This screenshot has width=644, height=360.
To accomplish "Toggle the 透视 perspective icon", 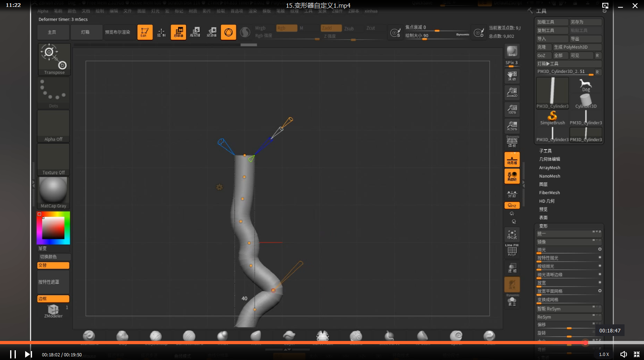I will pos(512,142).
